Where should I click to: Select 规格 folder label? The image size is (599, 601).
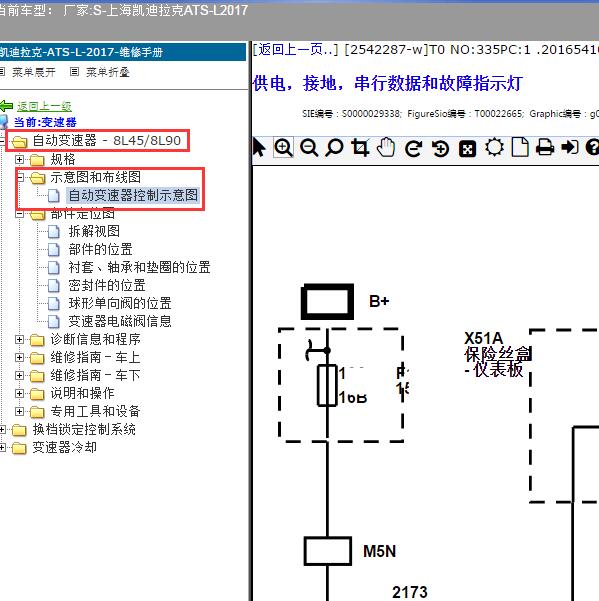[63, 159]
